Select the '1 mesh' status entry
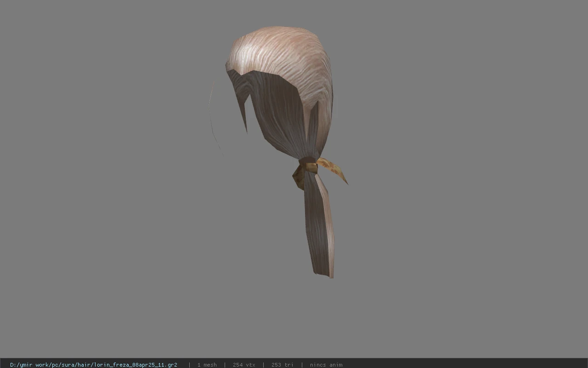 click(x=207, y=365)
